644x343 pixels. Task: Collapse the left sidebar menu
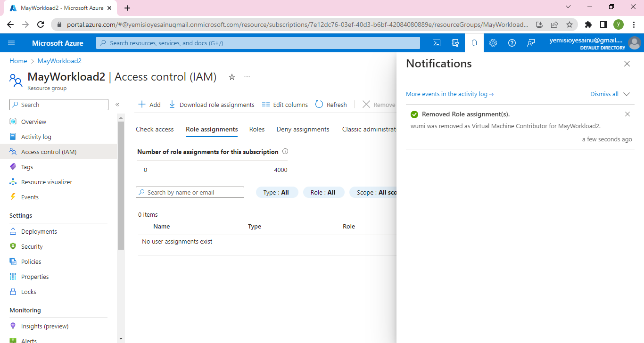[117, 105]
